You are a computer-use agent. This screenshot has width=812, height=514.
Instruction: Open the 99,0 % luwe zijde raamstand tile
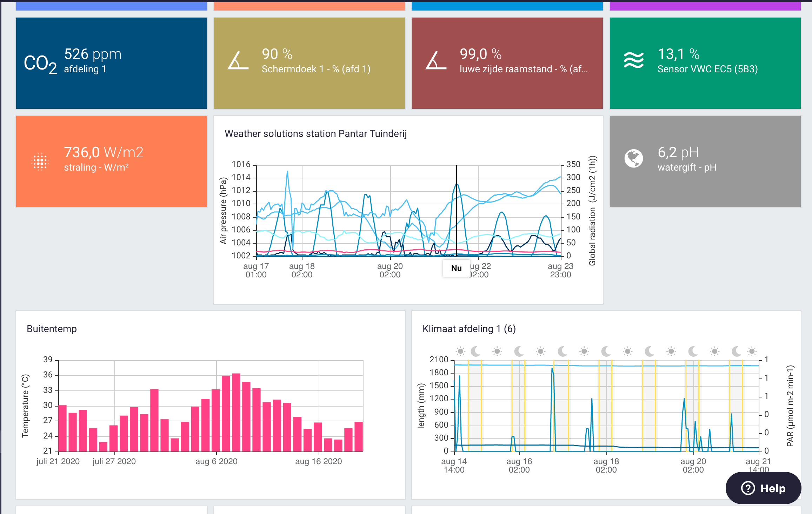pyautogui.click(x=507, y=63)
